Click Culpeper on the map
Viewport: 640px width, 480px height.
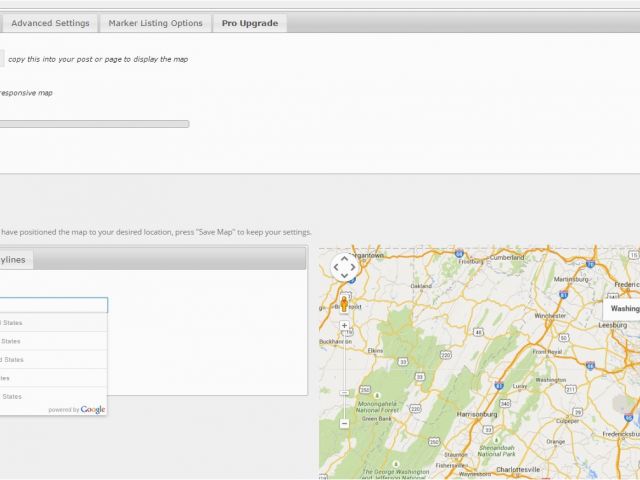click(x=568, y=421)
